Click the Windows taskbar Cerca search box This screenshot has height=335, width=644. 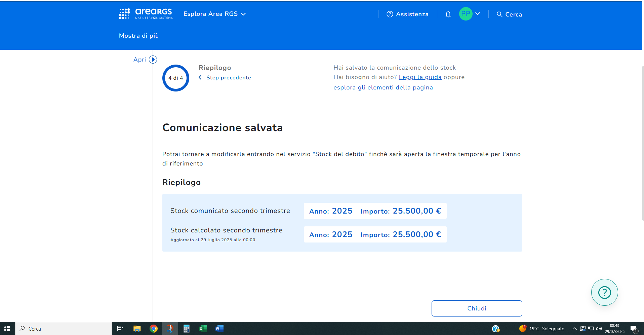coord(64,329)
